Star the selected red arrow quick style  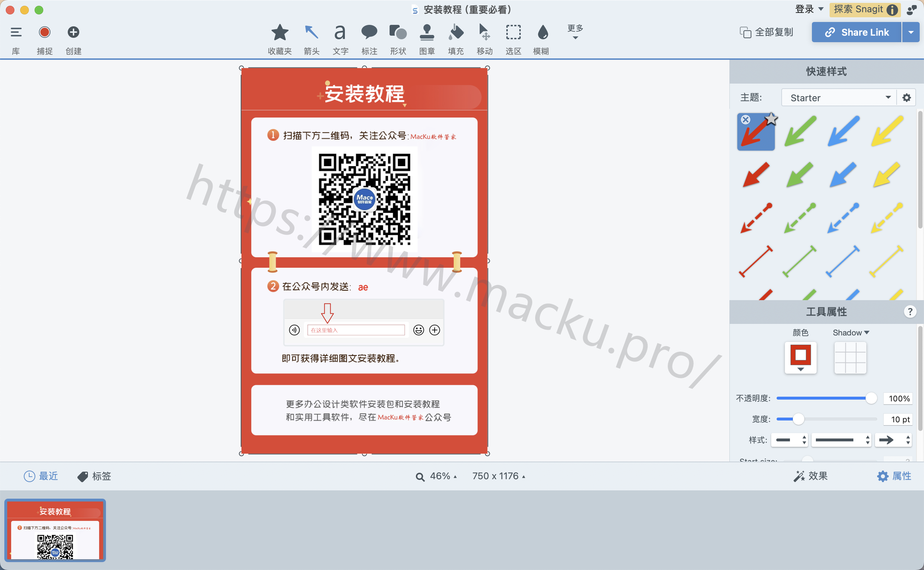(x=771, y=119)
